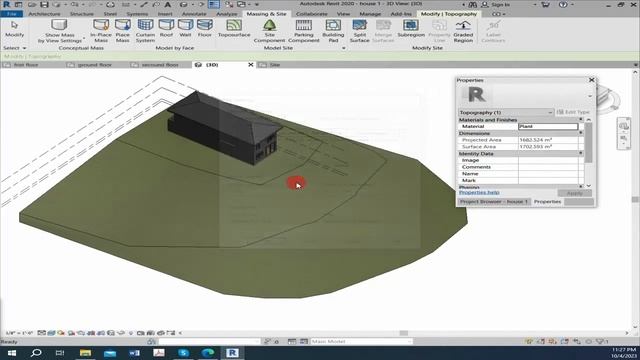Select Curtain System by face tool
This screenshot has width=640, height=360.
point(145,31)
